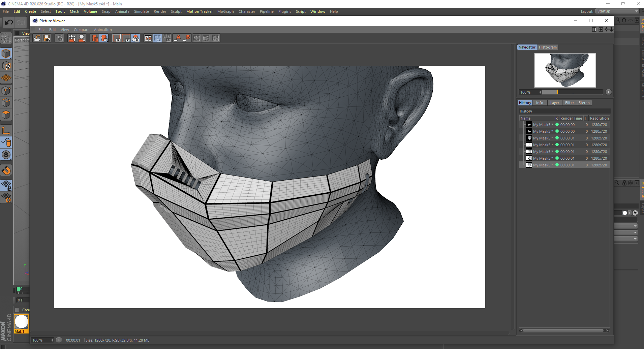Click Set as A compare icon
The height and width of the screenshot is (349, 644).
coord(177,38)
